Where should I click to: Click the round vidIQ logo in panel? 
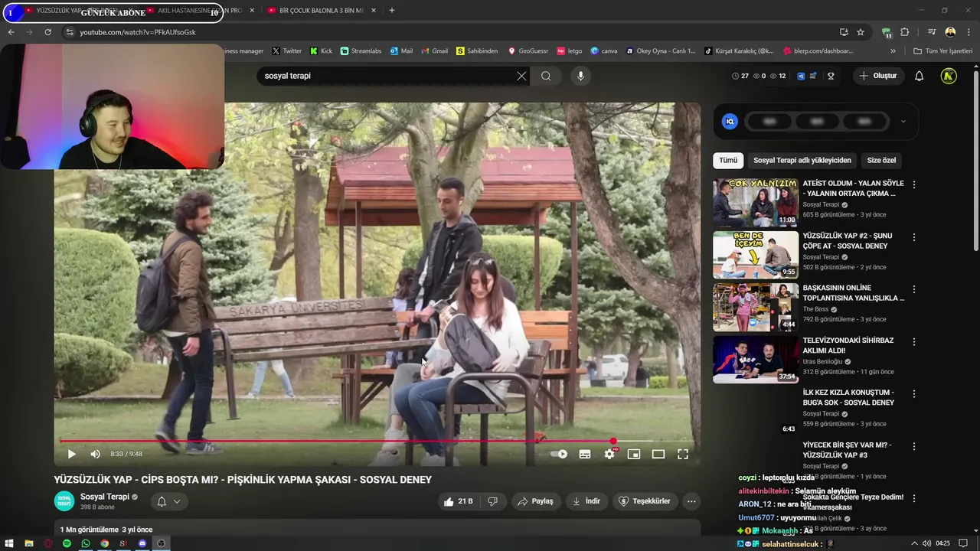pos(730,121)
